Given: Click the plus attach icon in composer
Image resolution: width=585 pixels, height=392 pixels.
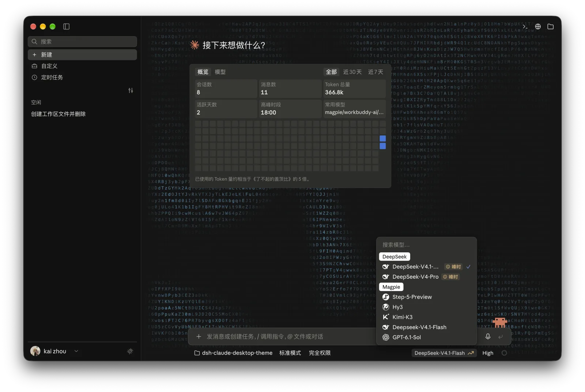Looking at the screenshot, I should (x=199, y=336).
